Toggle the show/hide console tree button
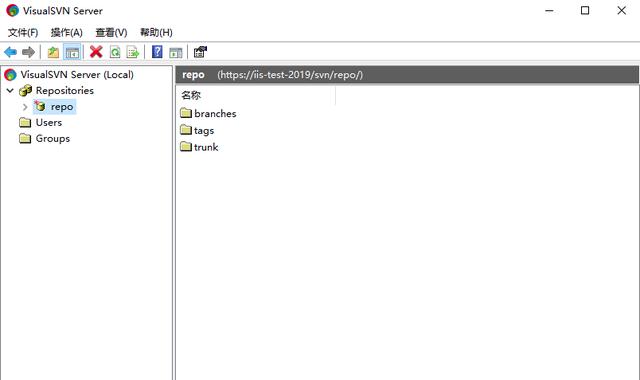The height and width of the screenshot is (380, 640). pyautogui.click(x=72, y=52)
